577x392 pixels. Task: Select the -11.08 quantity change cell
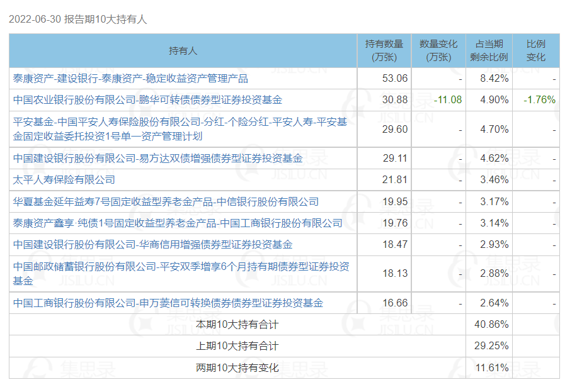(448, 100)
